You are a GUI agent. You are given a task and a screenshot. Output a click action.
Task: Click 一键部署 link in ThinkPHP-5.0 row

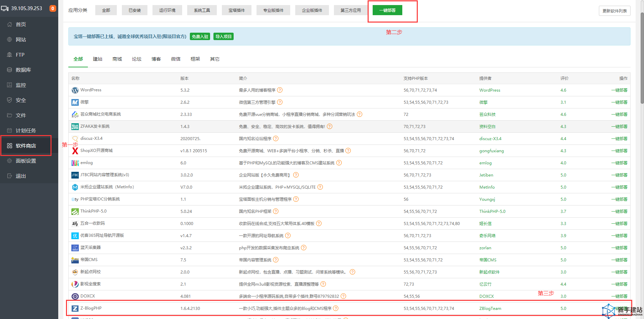coord(619,211)
